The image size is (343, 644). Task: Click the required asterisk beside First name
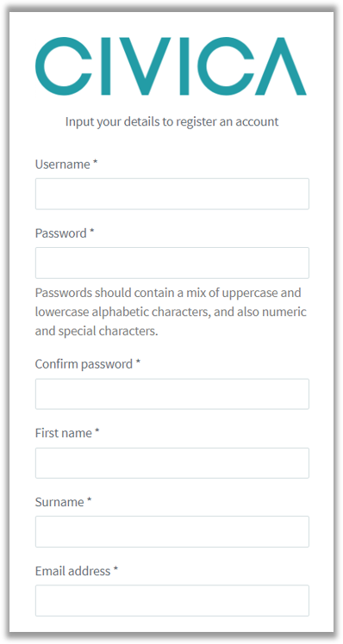click(x=97, y=431)
